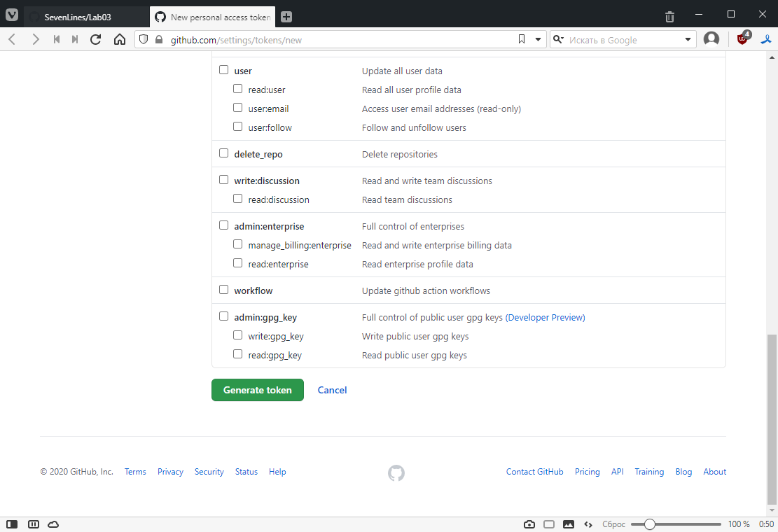Toggle images icon in status bar
Image resolution: width=778 pixels, height=532 pixels.
569,524
